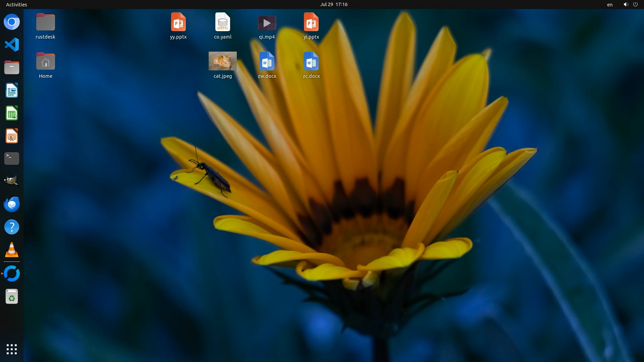Open the date and time menu
This screenshot has width=644, height=362.
333,4
